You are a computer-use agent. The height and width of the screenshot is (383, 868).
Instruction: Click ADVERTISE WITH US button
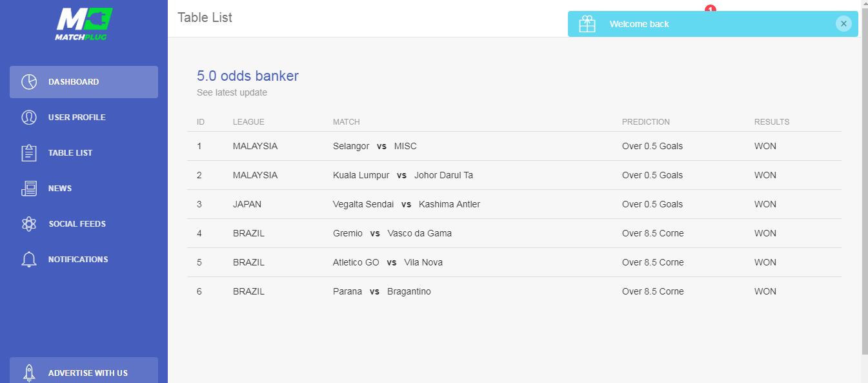84,371
